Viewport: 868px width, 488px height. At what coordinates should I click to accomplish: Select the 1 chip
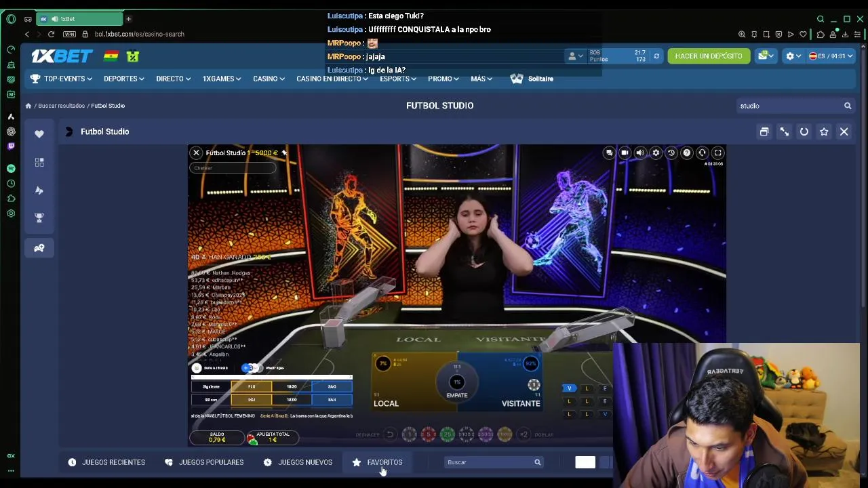point(410,434)
